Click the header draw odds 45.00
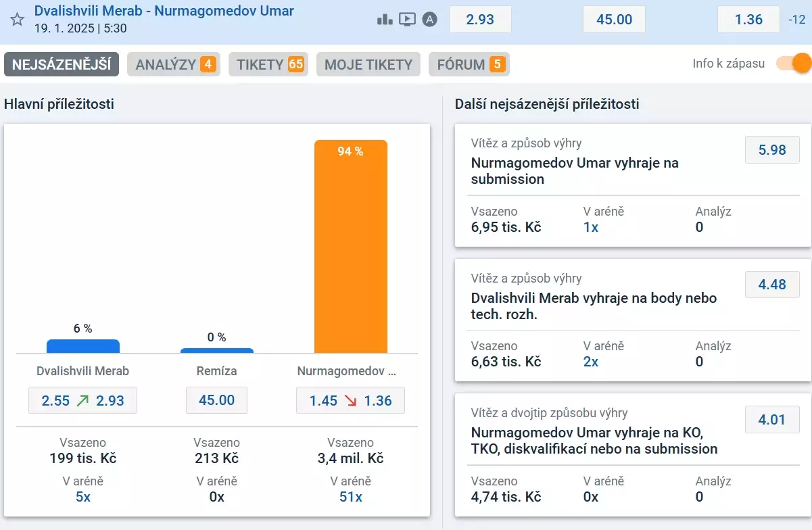Screen dimensions: 812x530 pos(614,20)
